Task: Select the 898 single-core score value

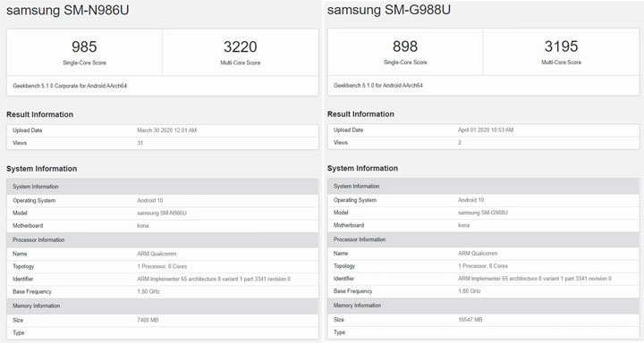Action: click(x=405, y=46)
